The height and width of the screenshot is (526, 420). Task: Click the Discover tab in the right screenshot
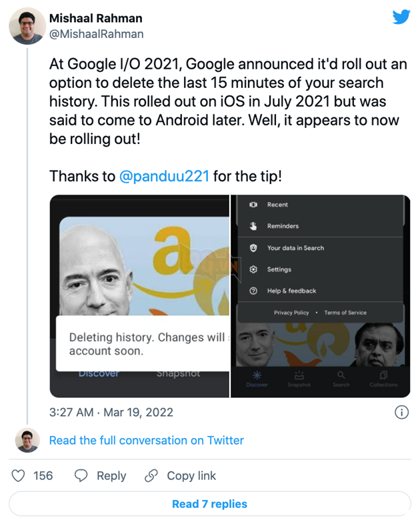click(257, 379)
